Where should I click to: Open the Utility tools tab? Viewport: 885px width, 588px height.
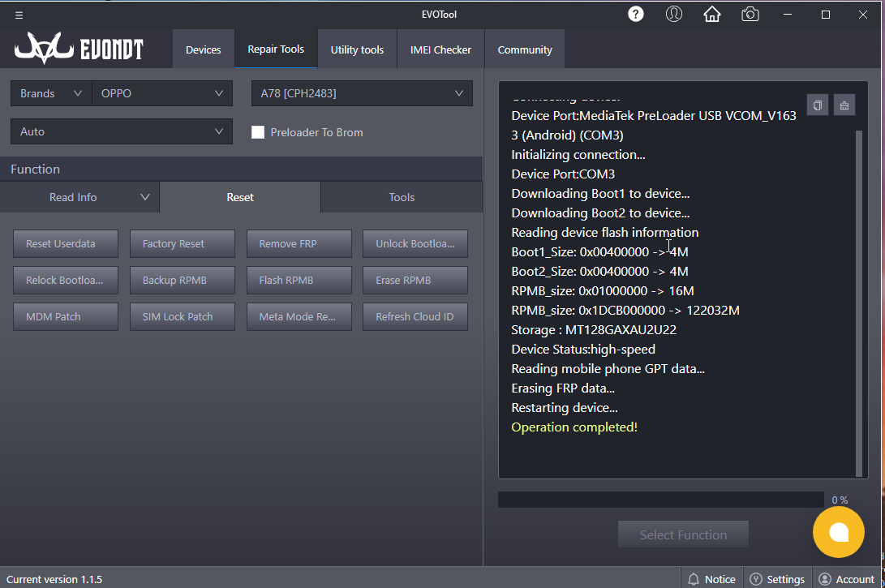coord(357,49)
